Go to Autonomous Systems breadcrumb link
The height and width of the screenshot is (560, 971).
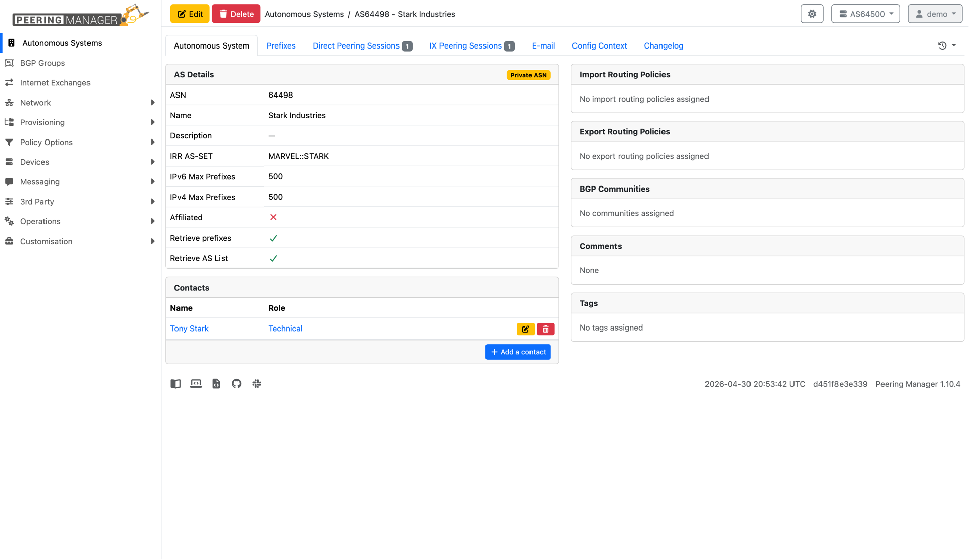[x=304, y=14]
